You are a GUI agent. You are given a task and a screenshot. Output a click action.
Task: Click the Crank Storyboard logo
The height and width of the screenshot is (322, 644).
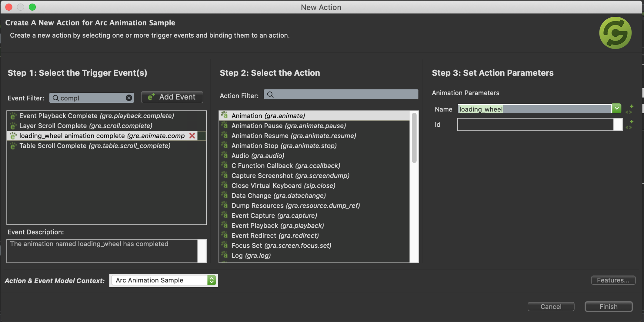point(615,33)
